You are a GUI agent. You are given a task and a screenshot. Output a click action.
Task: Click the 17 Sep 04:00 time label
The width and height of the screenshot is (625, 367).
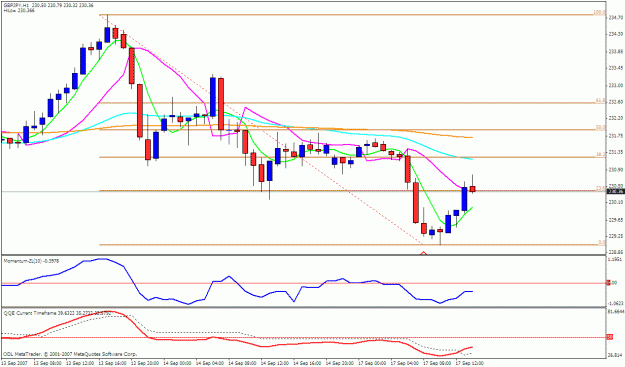(405, 363)
